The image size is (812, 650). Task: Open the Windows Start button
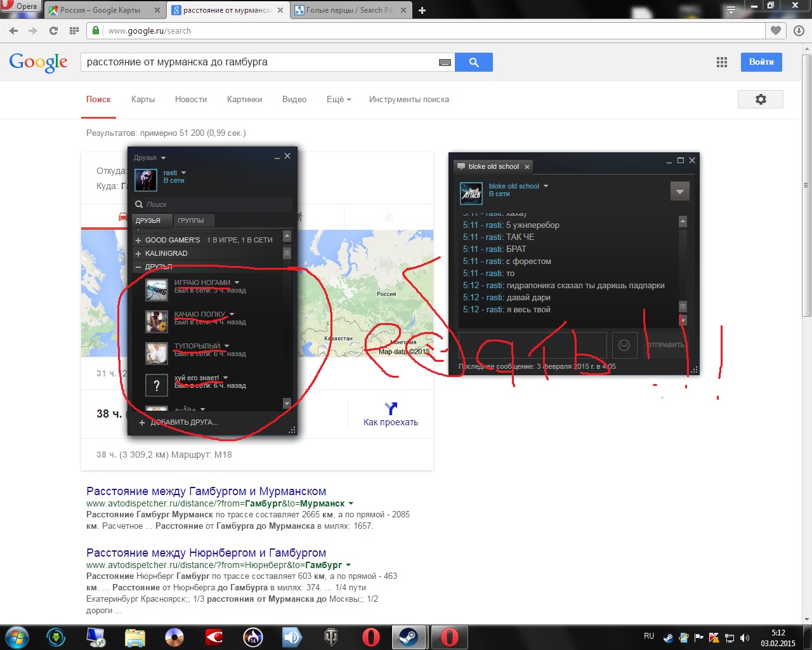point(17,637)
